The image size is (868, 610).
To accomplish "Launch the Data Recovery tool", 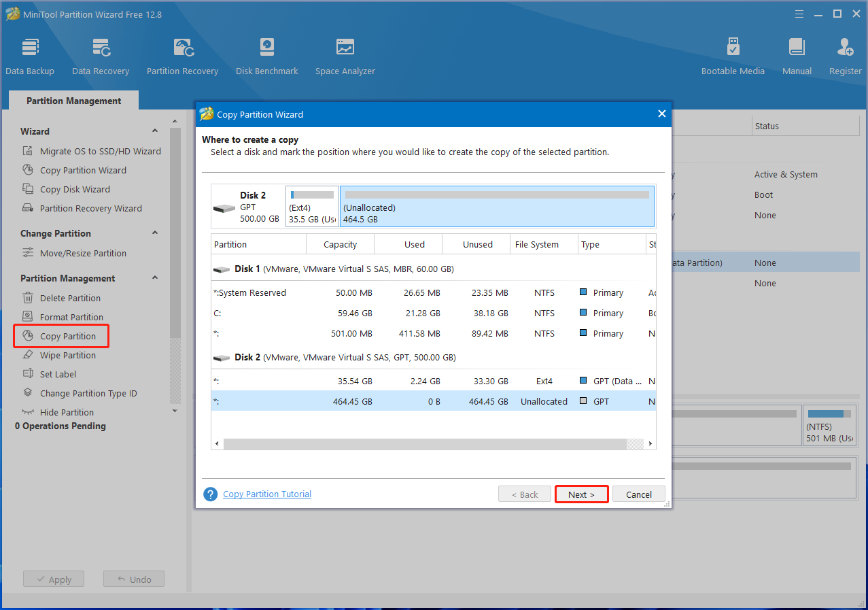I will click(101, 56).
